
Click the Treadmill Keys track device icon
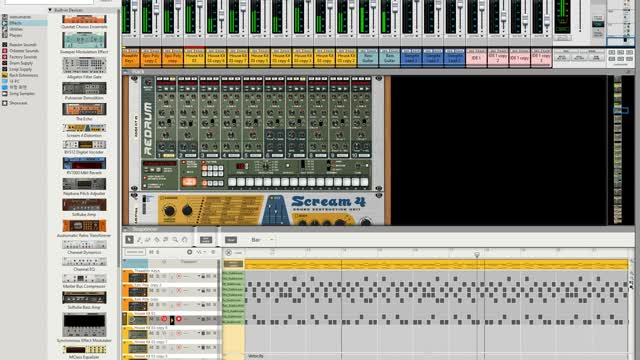coord(137,278)
